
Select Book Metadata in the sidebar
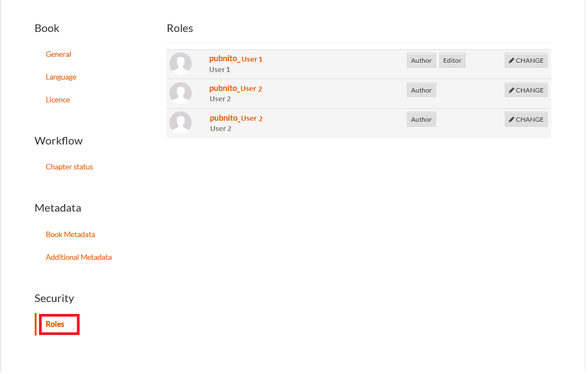[70, 234]
